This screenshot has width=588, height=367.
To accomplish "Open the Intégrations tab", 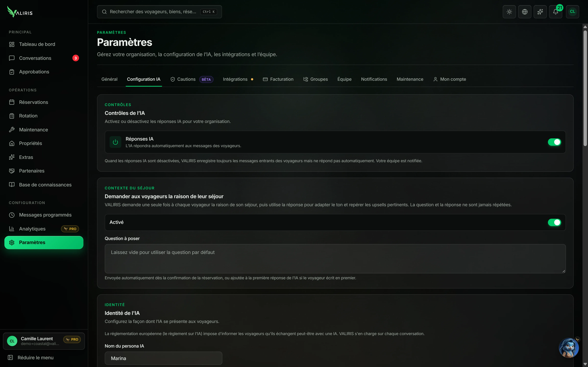I will point(238,79).
